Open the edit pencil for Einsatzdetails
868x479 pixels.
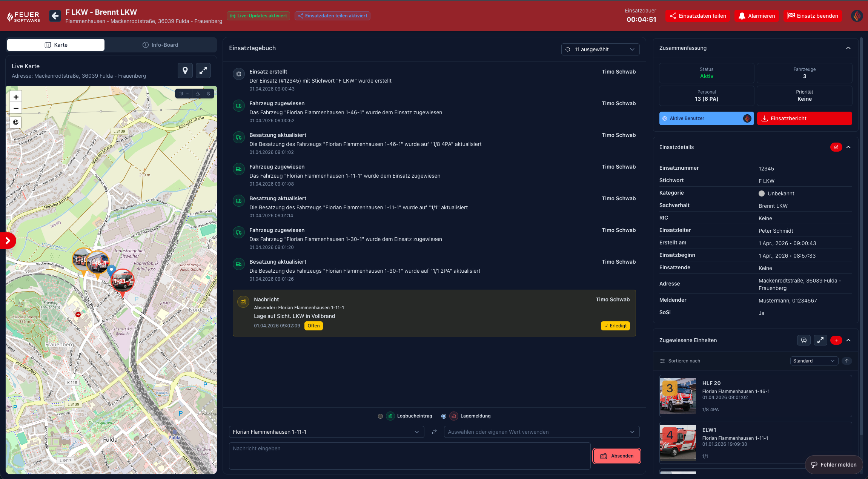click(x=836, y=147)
